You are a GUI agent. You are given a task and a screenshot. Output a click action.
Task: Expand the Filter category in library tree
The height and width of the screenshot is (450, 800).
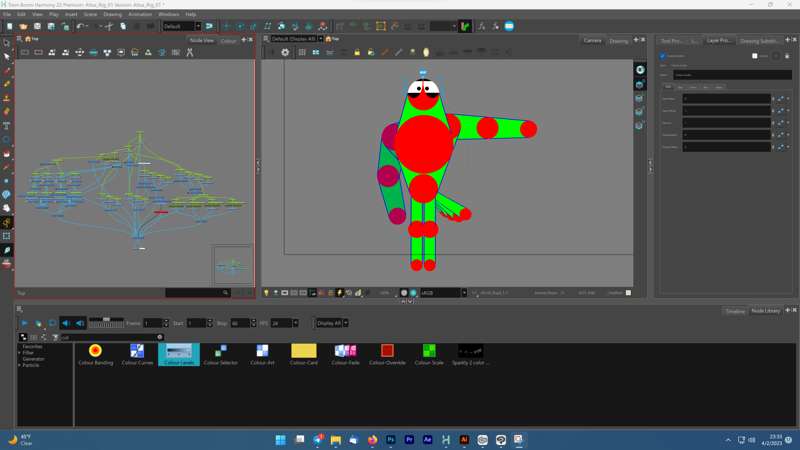tap(20, 352)
